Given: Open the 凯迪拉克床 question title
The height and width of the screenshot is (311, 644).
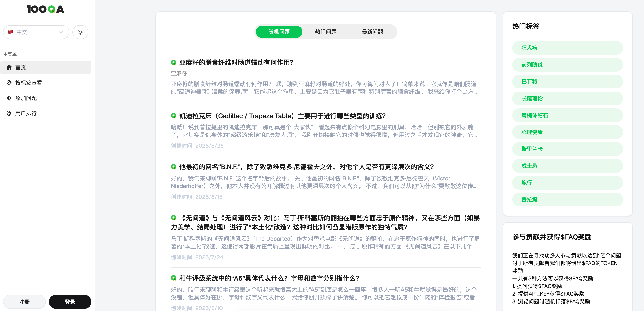Looking at the screenshot, I should (282, 116).
